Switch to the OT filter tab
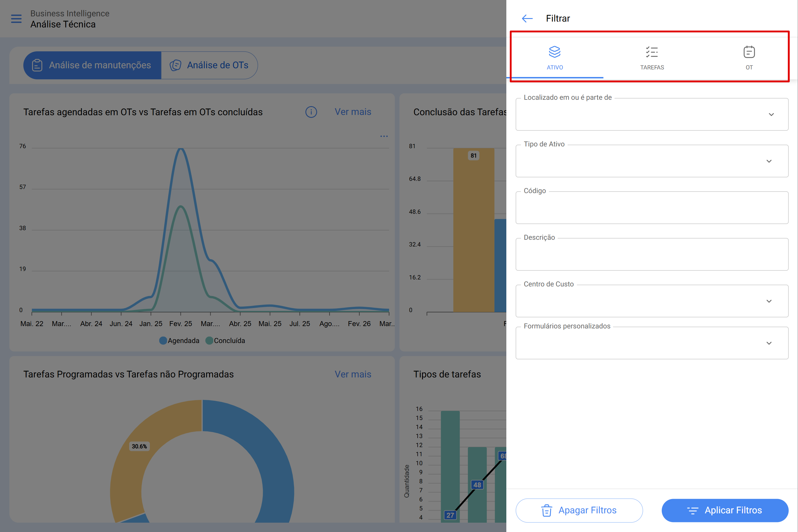 tap(749, 58)
